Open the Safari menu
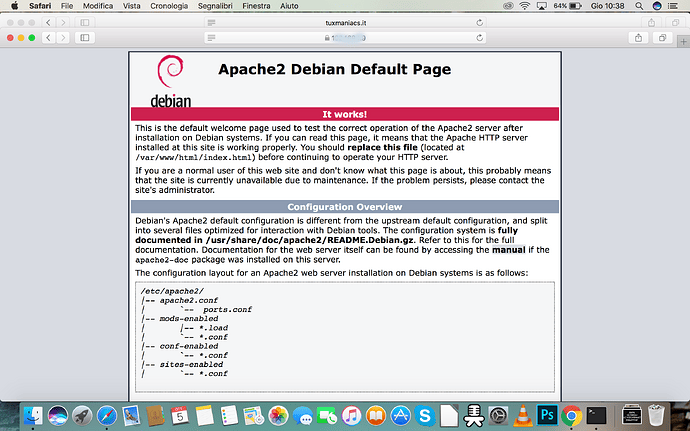 click(x=40, y=6)
